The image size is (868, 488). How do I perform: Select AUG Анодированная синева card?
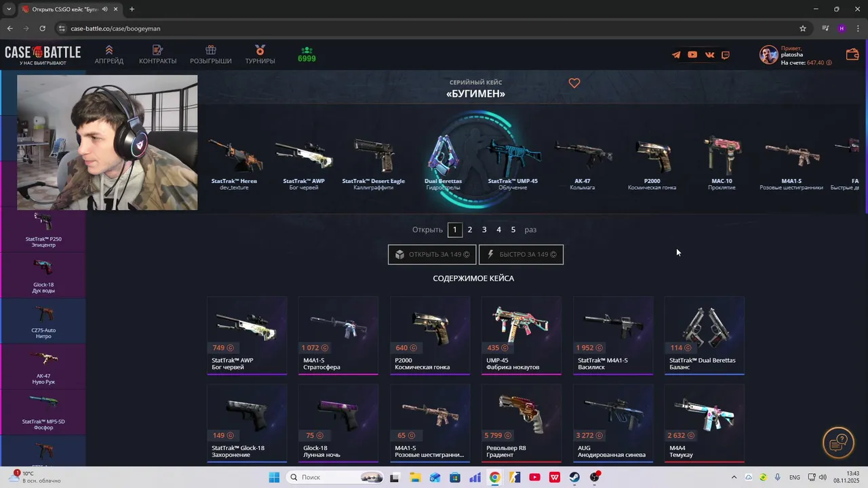[613, 424]
